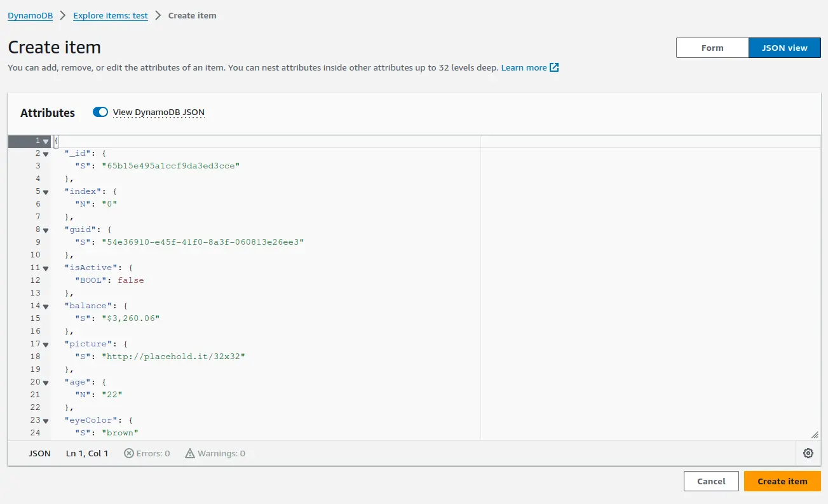Navigate to Explore items: test breadcrumb
Image resolution: width=828 pixels, height=504 pixels.
tap(110, 15)
